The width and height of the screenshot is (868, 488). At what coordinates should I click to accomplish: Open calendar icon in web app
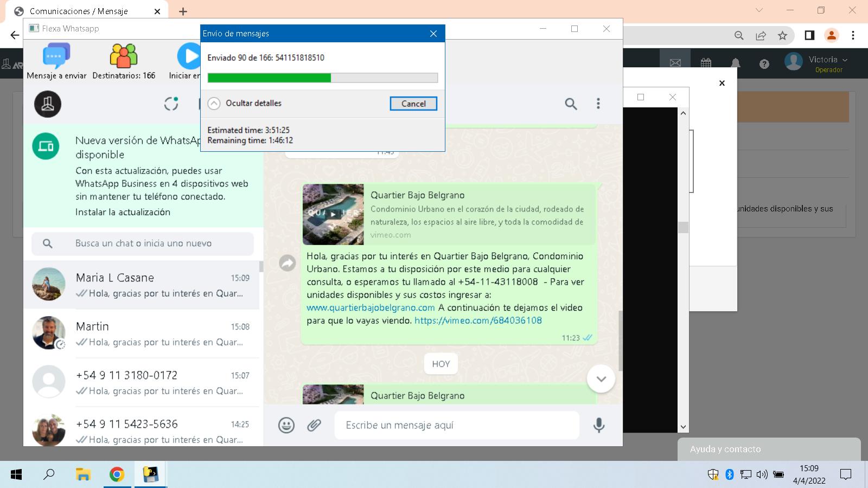tap(706, 63)
